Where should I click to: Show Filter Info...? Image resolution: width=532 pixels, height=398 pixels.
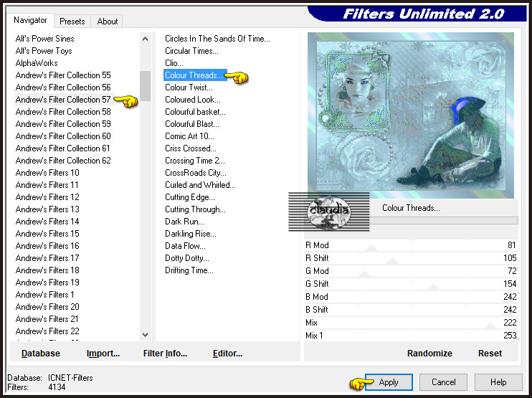point(165,354)
